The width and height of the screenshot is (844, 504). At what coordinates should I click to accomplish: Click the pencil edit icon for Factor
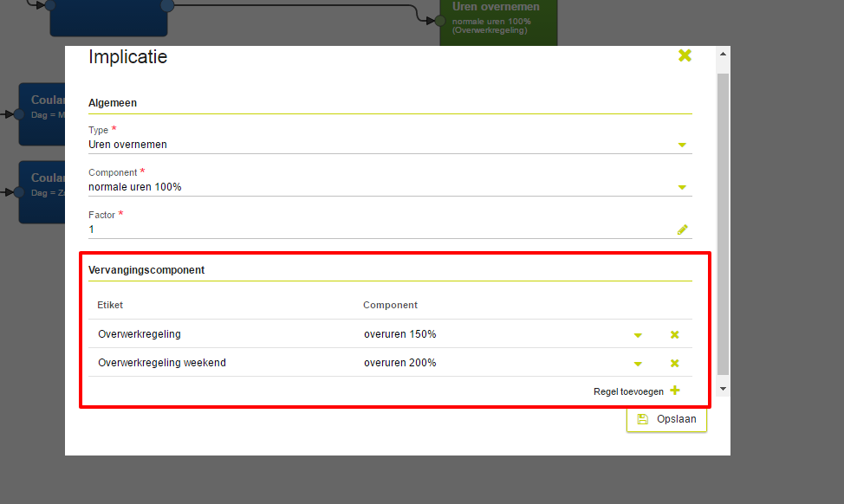click(683, 229)
